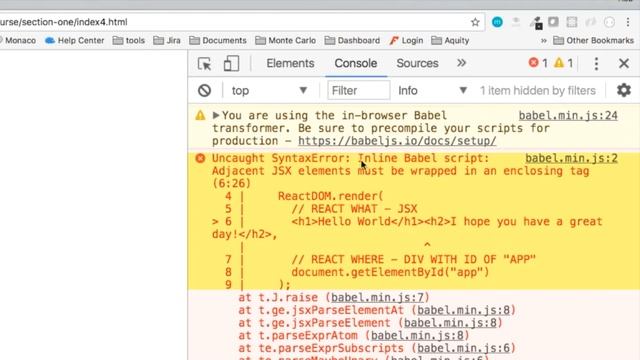
Task: Click the red error icon beside Uncaught SyntaxError
Action: (200, 158)
